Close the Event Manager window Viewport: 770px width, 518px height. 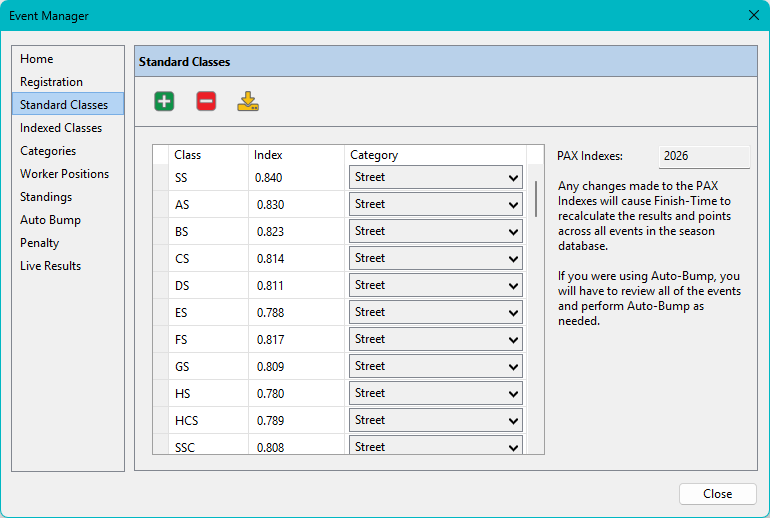coord(754,15)
